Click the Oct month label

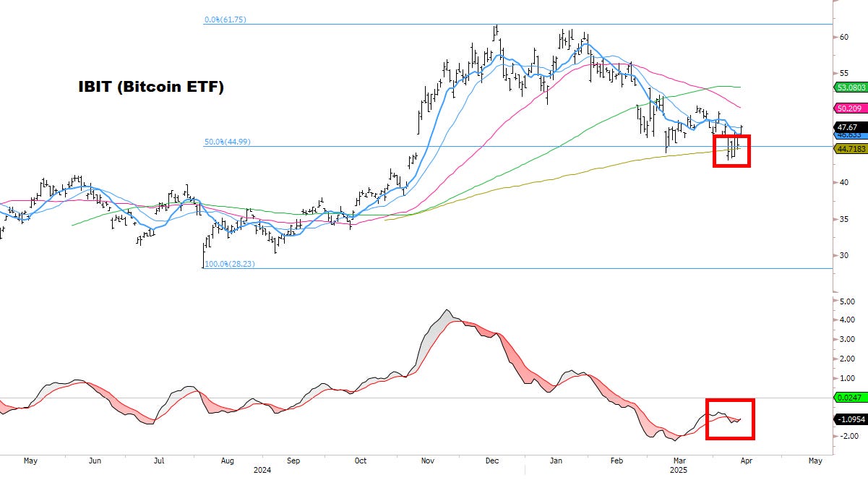(360, 461)
